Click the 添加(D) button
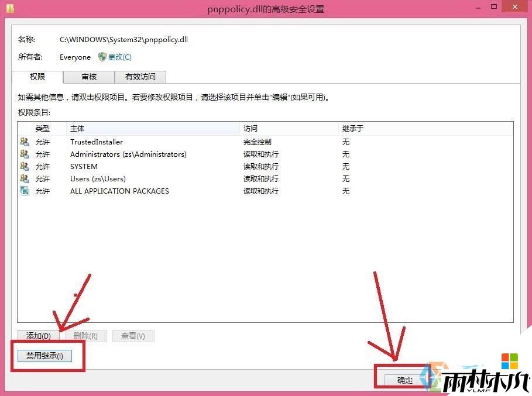 (37, 336)
